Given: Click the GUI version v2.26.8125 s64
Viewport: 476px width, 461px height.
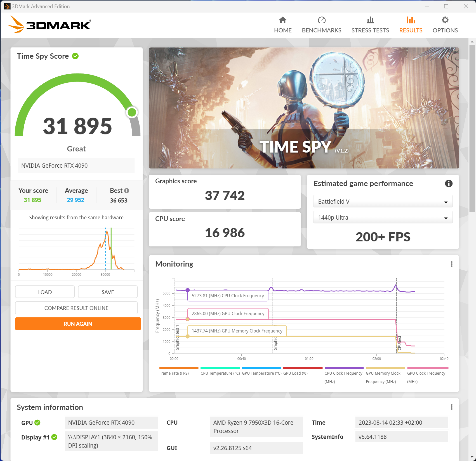Looking at the screenshot, I should pyautogui.click(x=256, y=448).
